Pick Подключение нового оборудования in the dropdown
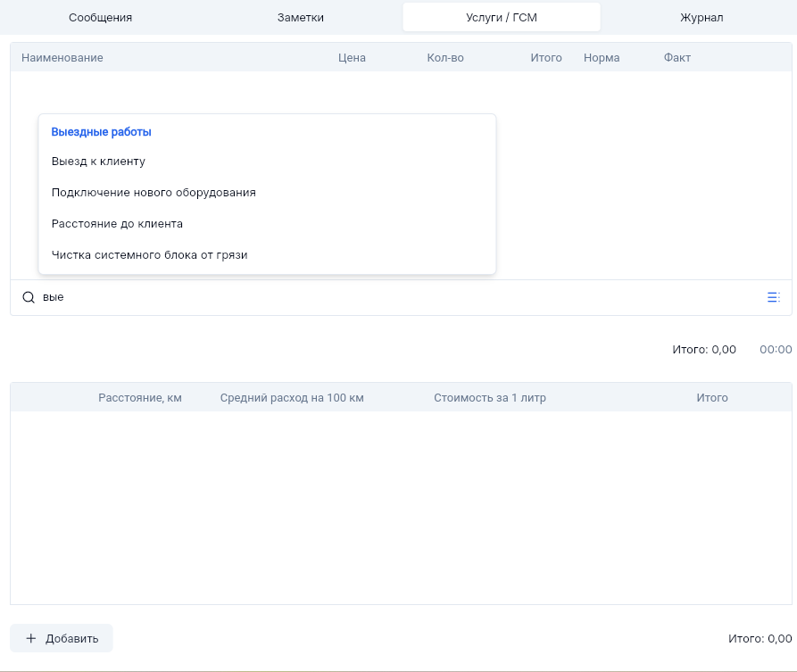This screenshot has height=672, width=797. pos(154,192)
